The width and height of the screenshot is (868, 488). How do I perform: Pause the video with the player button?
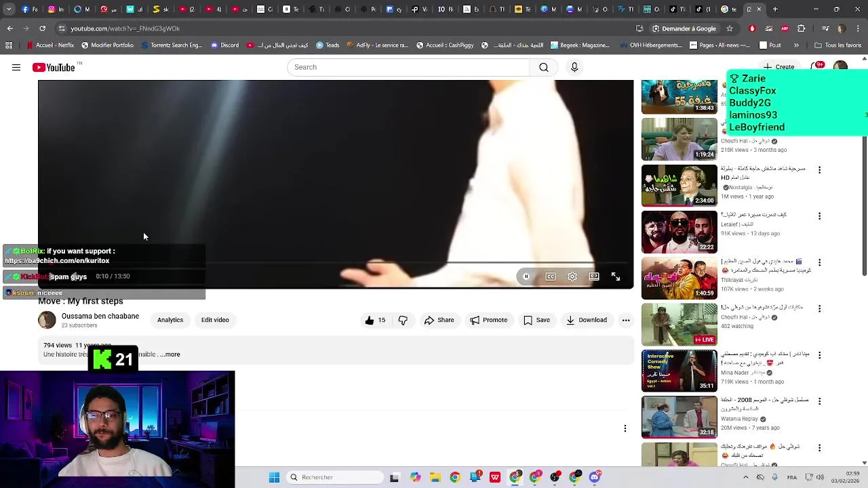tap(526, 277)
